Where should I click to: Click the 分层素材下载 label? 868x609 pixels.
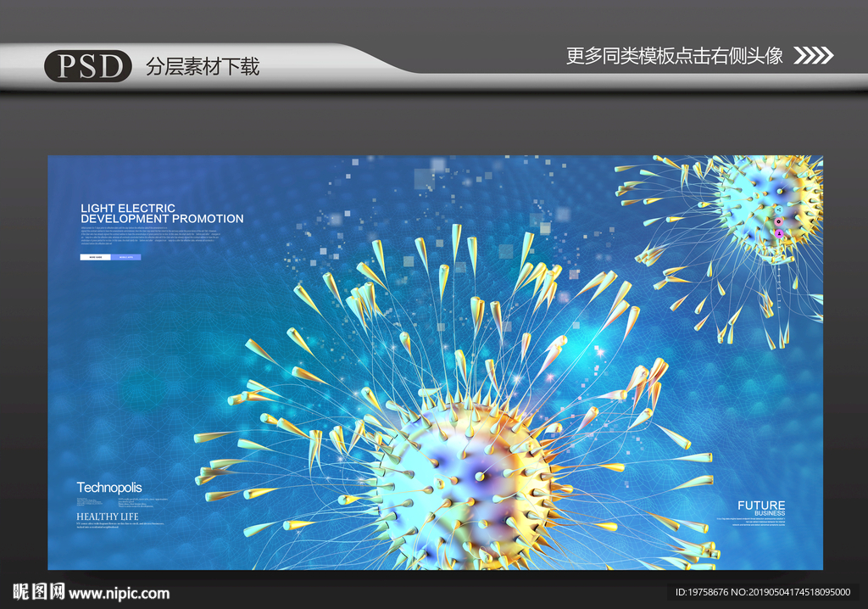point(203,66)
